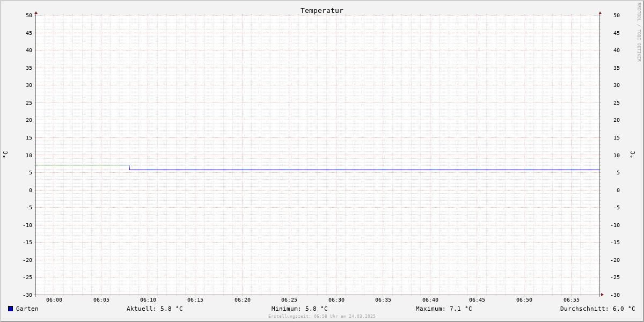Click the 06:40 time axis label
Screen dimensions: 644x322
430,300
